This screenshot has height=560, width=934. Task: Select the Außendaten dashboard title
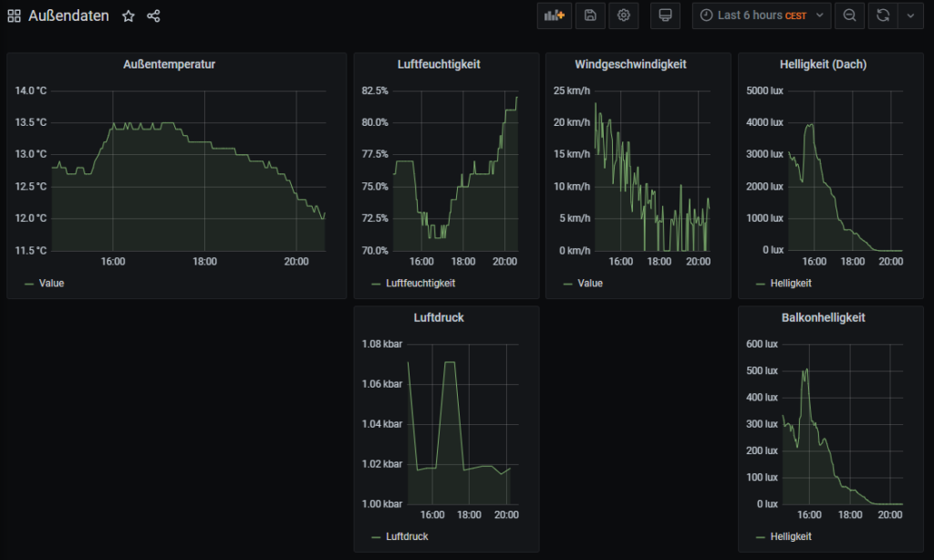[x=67, y=16]
